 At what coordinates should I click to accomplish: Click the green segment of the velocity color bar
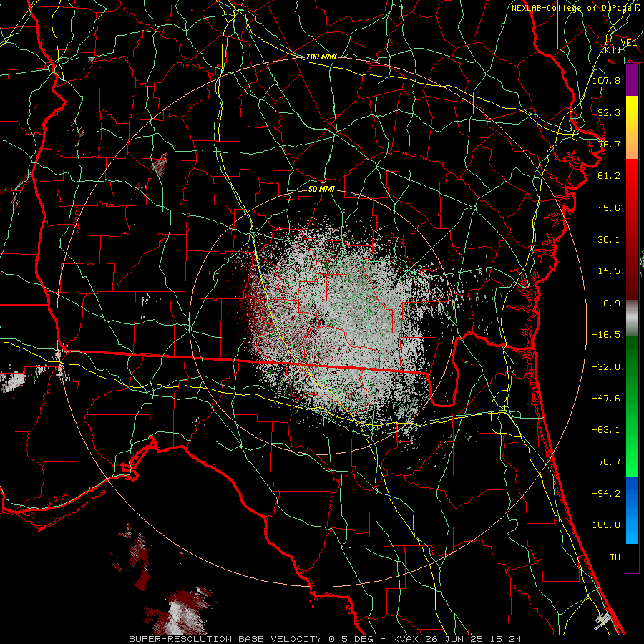632,406
